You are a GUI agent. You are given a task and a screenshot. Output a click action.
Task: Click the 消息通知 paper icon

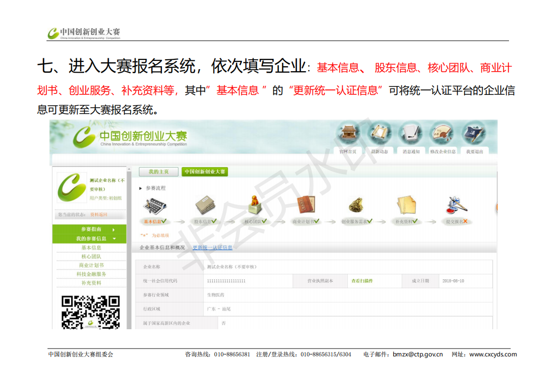(x=411, y=133)
